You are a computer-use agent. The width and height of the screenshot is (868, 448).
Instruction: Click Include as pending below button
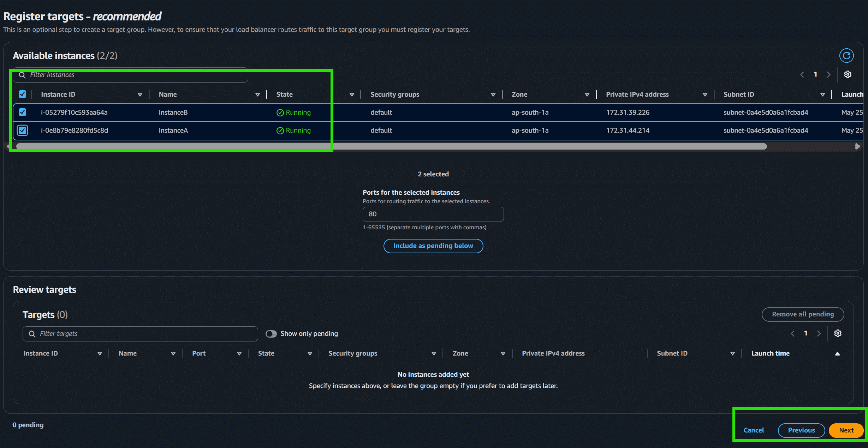coord(433,246)
